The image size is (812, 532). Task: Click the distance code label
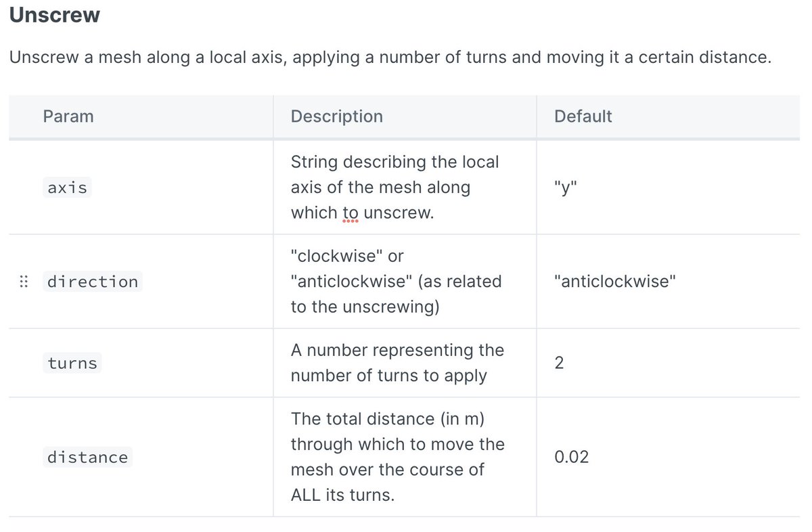(87, 458)
